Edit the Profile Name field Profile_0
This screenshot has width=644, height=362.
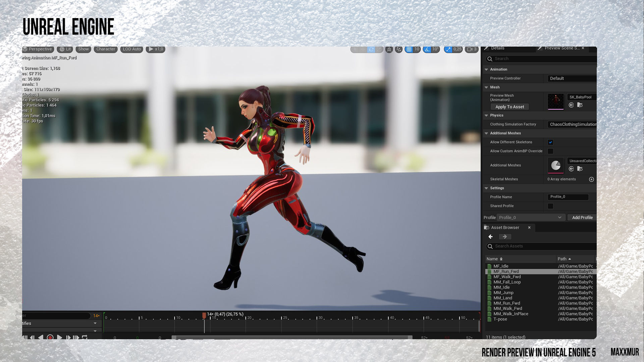click(x=568, y=197)
